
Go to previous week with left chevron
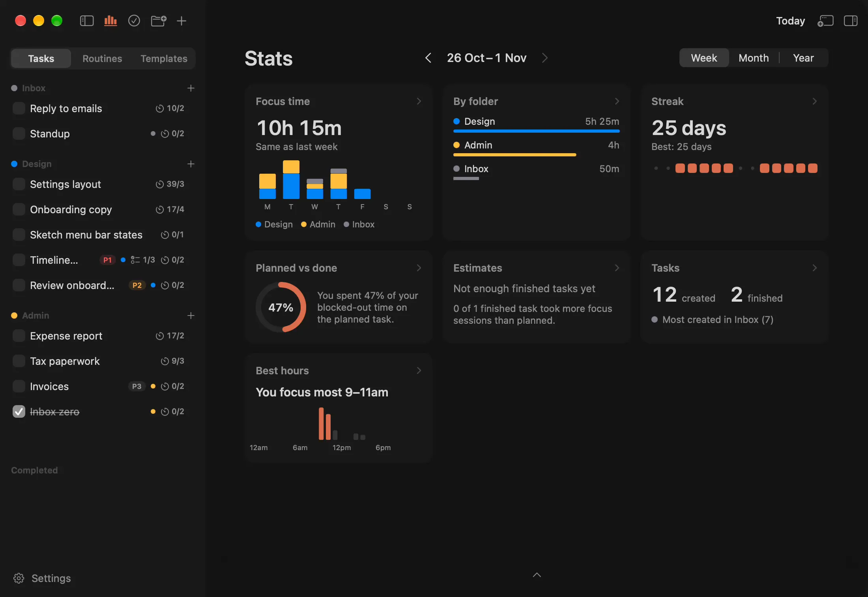tap(428, 58)
